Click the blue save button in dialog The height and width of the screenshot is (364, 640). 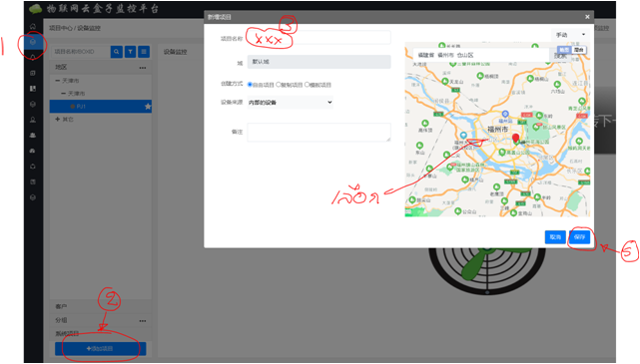(x=579, y=236)
